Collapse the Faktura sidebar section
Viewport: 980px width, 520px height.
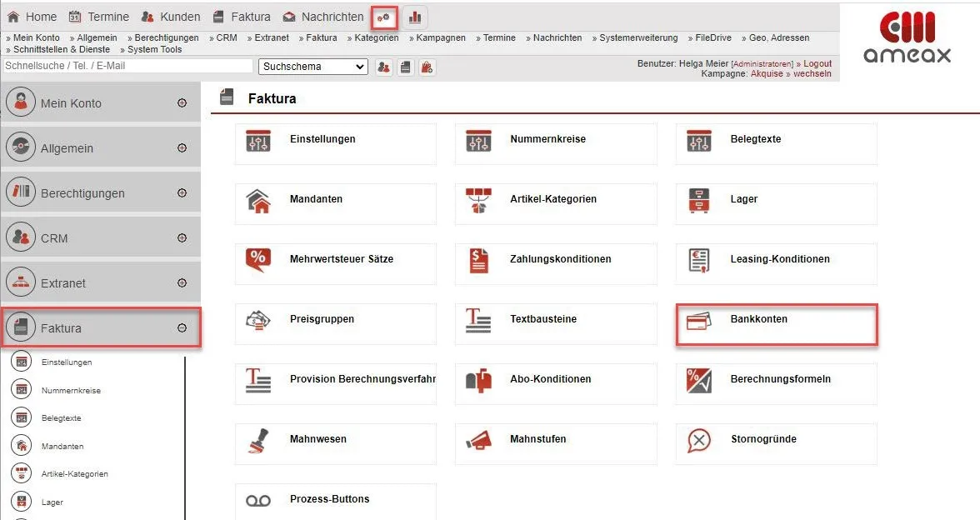[x=182, y=328]
